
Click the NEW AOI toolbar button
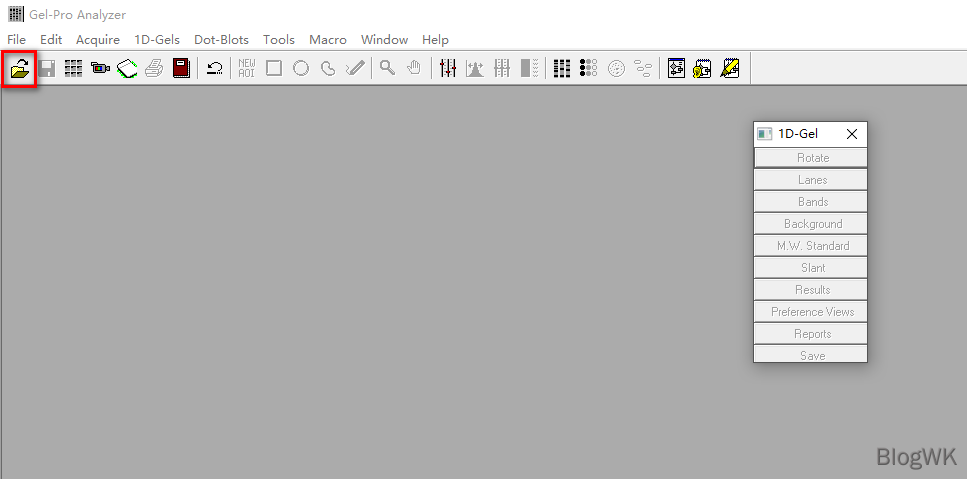coord(247,68)
